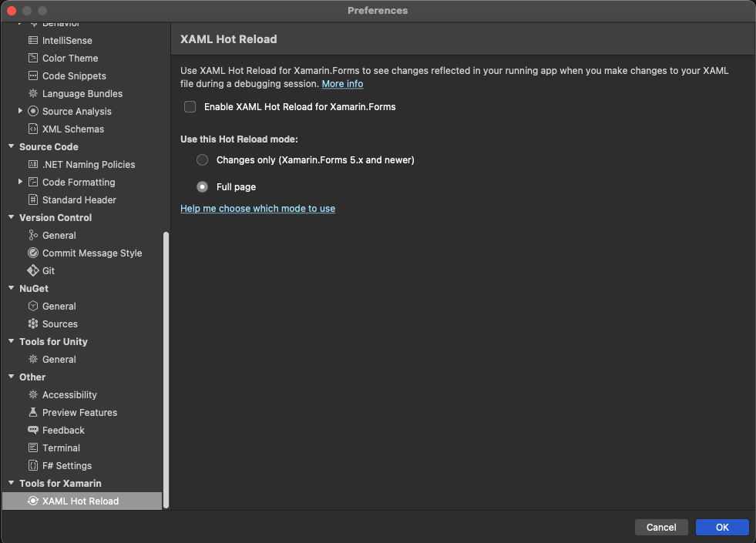This screenshot has width=756, height=543.
Task: Open the More info link
Action: point(342,83)
